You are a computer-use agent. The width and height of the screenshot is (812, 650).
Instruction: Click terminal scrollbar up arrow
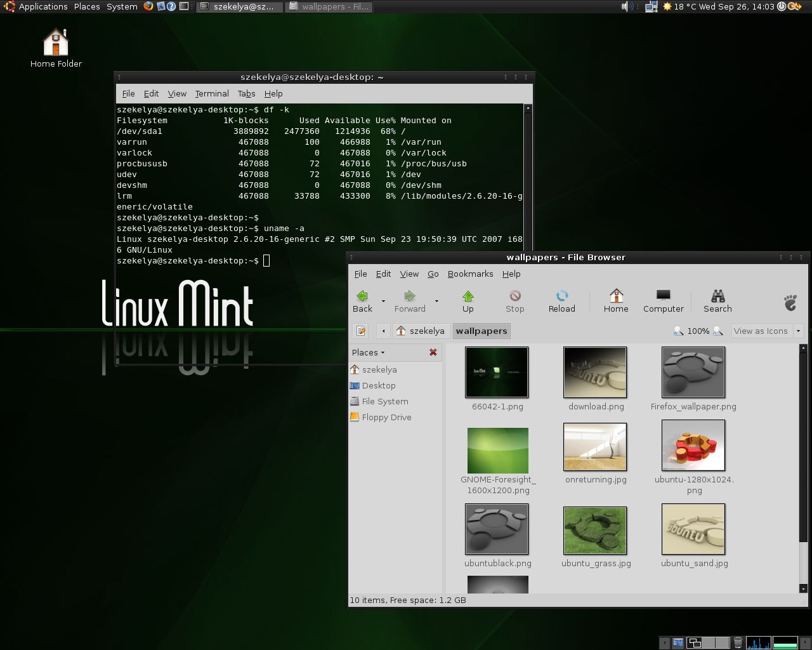528,109
